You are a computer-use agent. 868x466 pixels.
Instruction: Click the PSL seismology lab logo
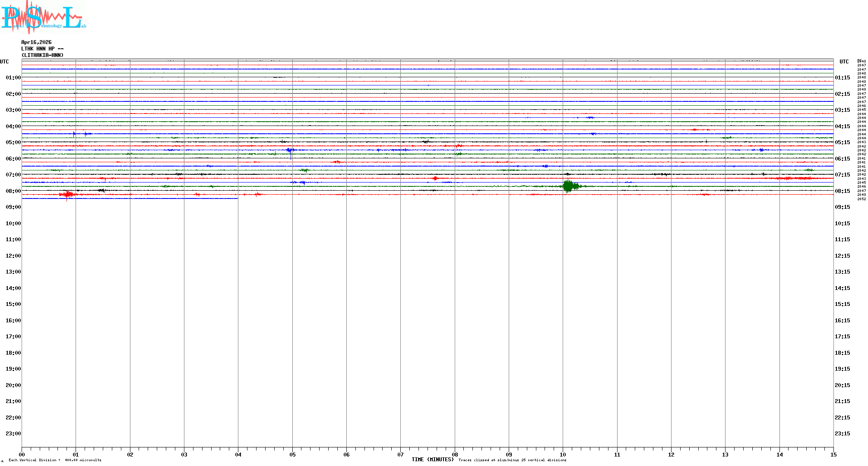[43, 17]
